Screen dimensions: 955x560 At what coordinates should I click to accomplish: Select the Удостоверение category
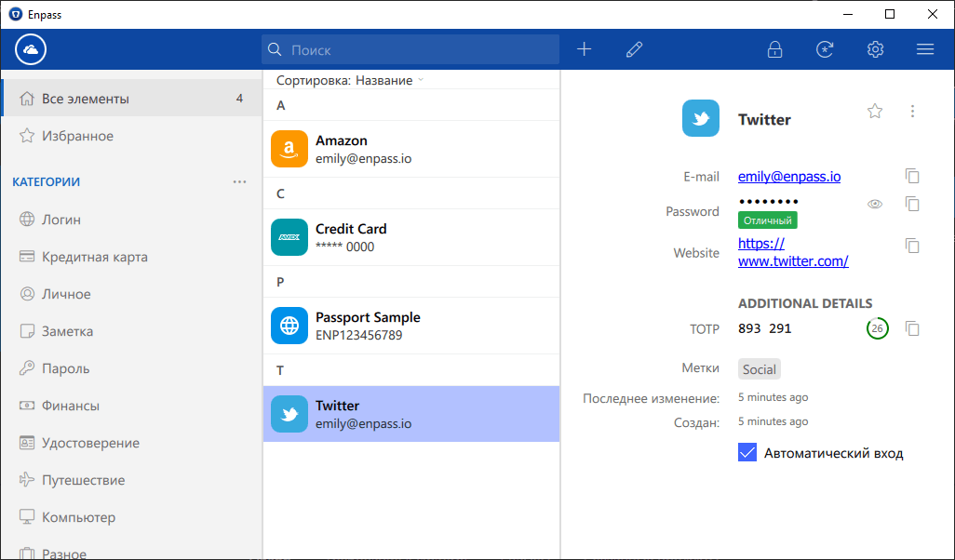(131, 443)
